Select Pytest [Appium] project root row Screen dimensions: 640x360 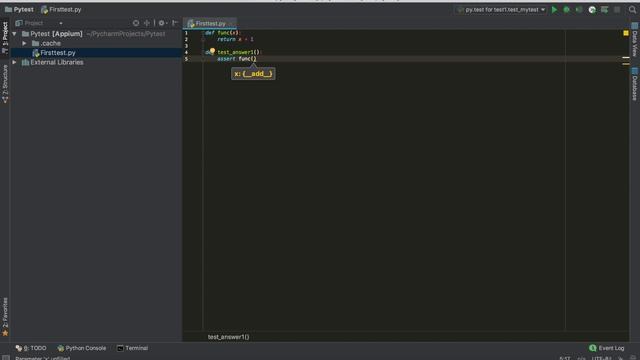[x=96, y=34]
